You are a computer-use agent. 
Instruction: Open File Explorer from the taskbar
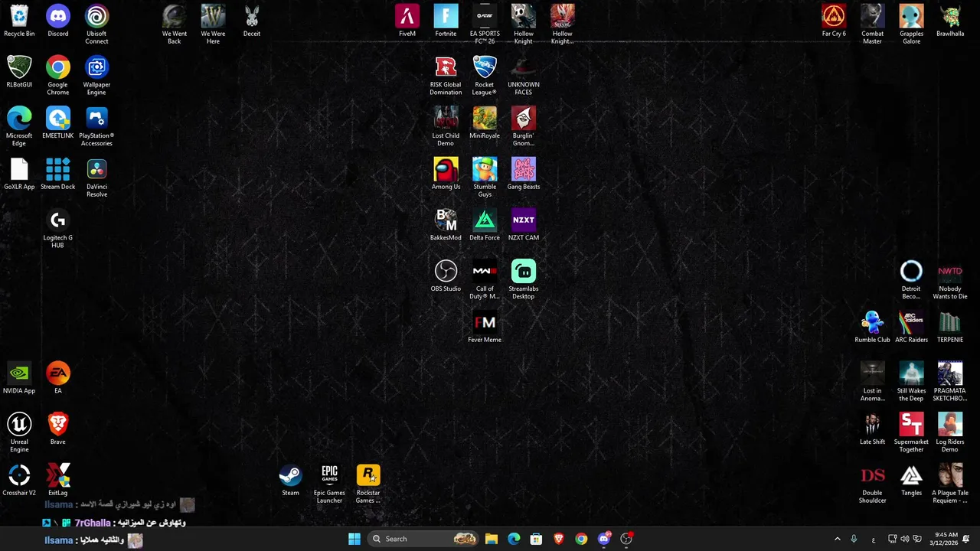click(x=492, y=539)
